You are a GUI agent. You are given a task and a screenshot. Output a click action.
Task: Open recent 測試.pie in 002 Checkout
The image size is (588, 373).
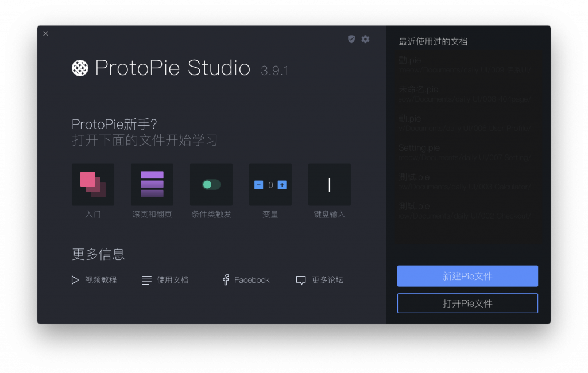click(x=465, y=211)
